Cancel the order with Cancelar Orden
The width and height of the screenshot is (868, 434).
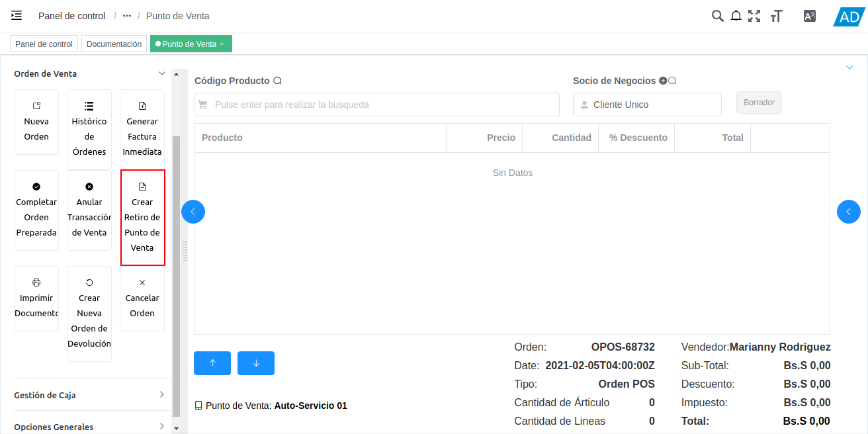click(x=142, y=298)
